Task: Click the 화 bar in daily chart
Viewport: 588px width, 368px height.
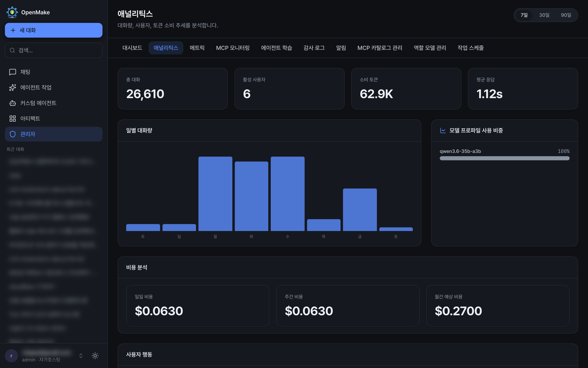Action: [252, 196]
